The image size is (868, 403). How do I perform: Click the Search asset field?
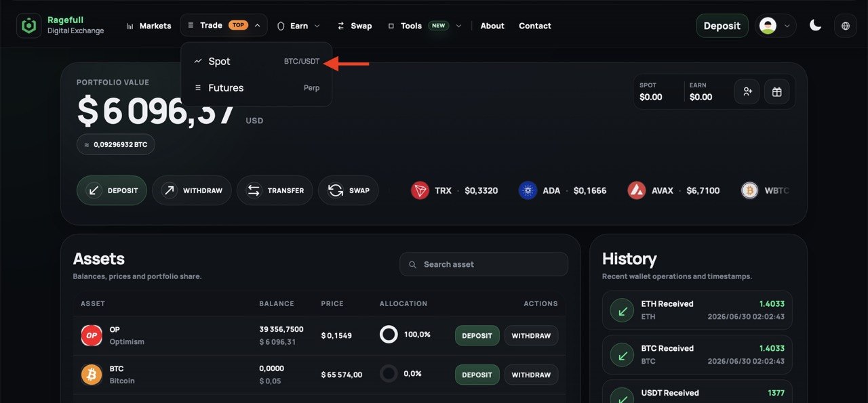pyautogui.click(x=484, y=264)
